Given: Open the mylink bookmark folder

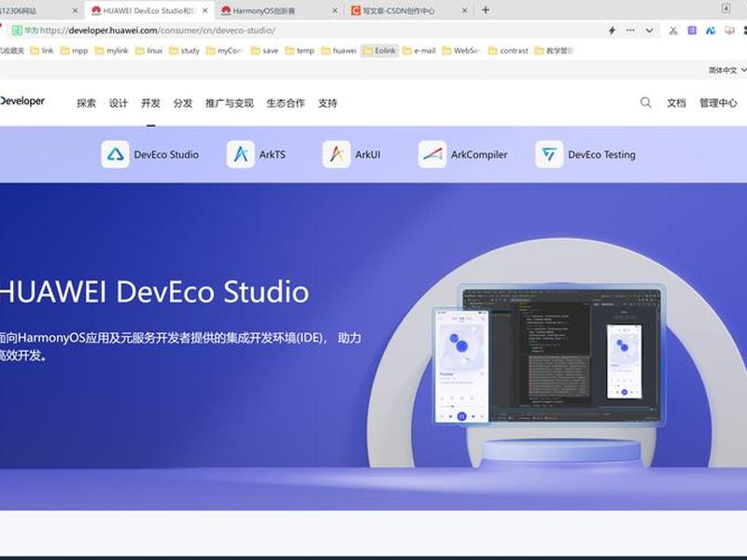Looking at the screenshot, I should pyautogui.click(x=112, y=50).
